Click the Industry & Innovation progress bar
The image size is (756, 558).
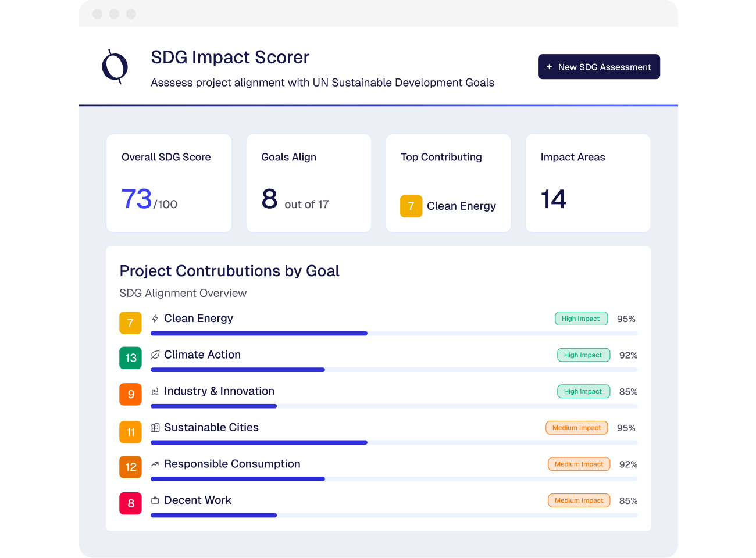click(394, 406)
